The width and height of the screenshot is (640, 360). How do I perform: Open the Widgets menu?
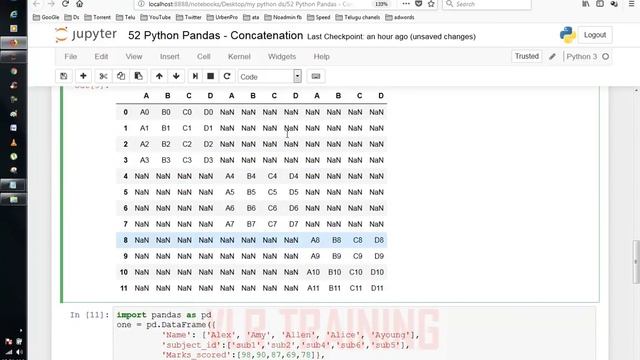pyautogui.click(x=282, y=56)
